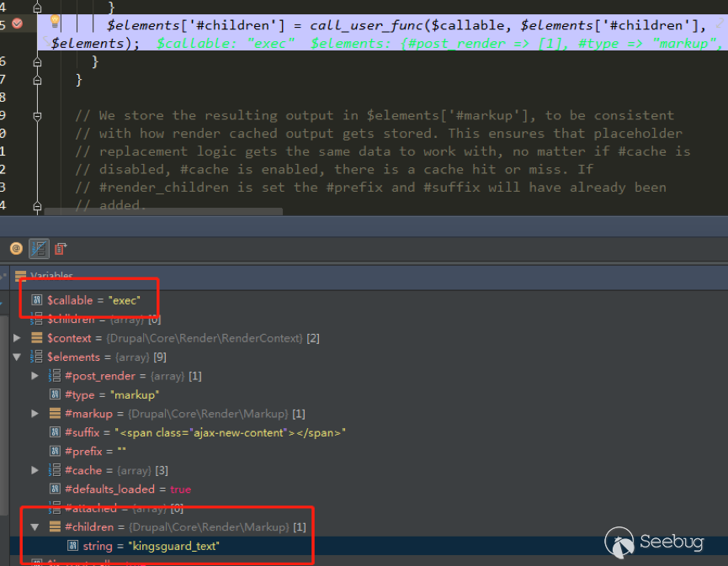This screenshot has height=566, width=728.
Task: Select the #suffix span value row
Action: coord(198,432)
